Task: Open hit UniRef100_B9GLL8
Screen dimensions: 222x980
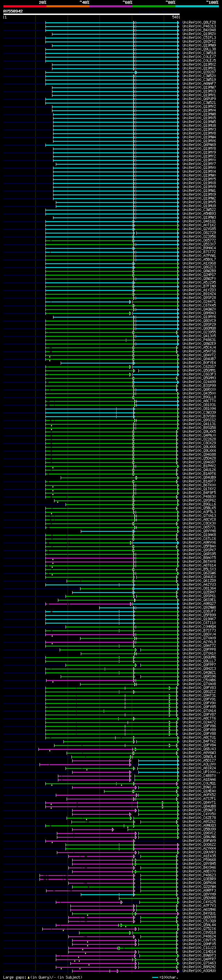Action: tap(199, 397)
